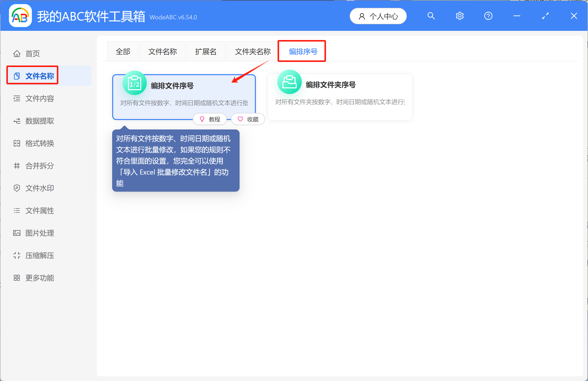Image resolution: width=588 pixels, height=381 pixels.
Task: Open 文件水印 in the sidebar
Action: 40,188
